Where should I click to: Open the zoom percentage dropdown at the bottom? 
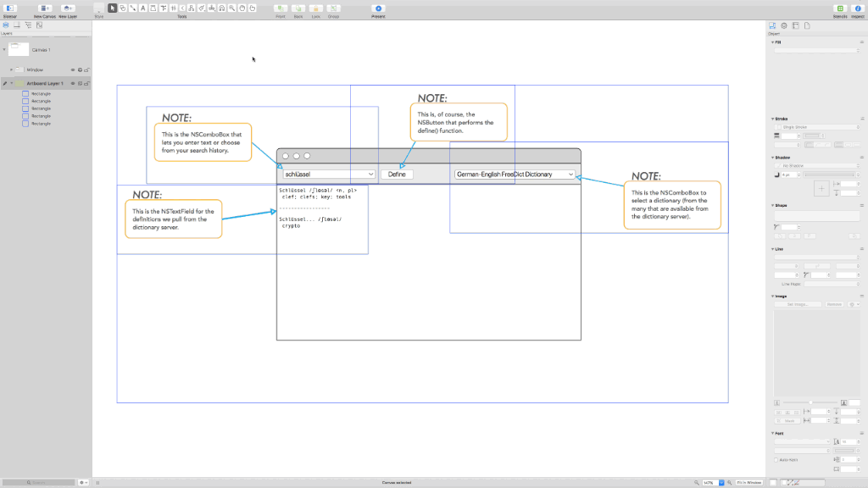(x=721, y=482)
